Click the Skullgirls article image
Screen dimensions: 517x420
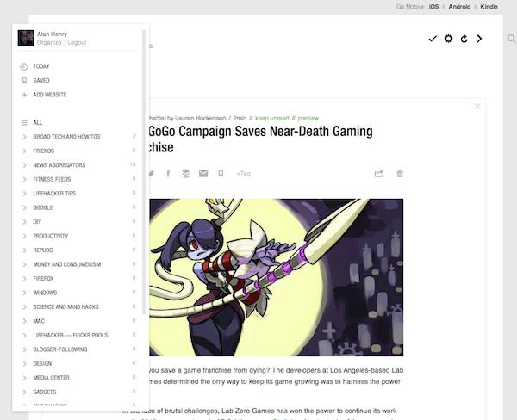pos(277,277)
